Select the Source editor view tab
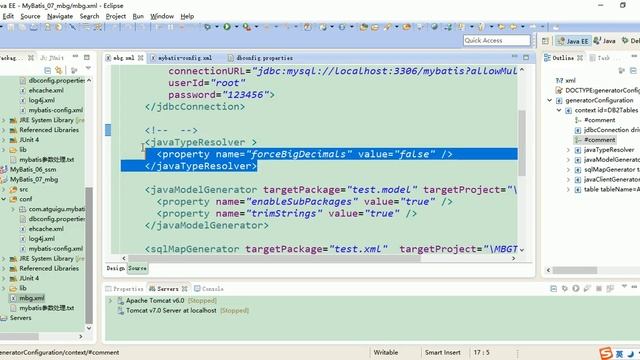 pos(137,268)
